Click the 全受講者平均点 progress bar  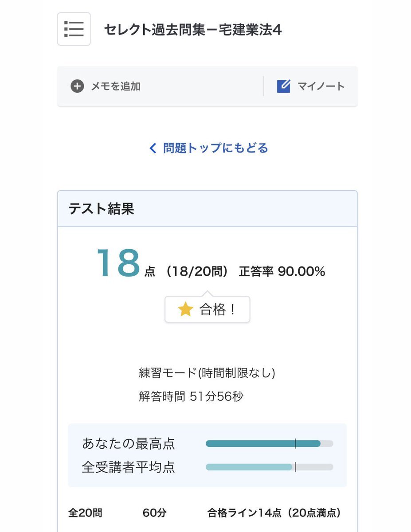pos(269,467)
